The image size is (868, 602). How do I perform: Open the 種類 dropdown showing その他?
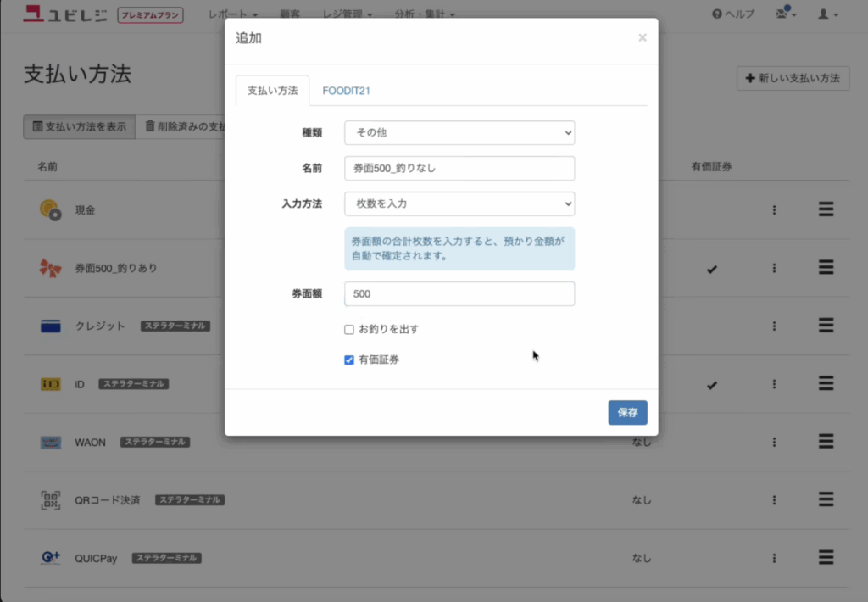point(459,133)
